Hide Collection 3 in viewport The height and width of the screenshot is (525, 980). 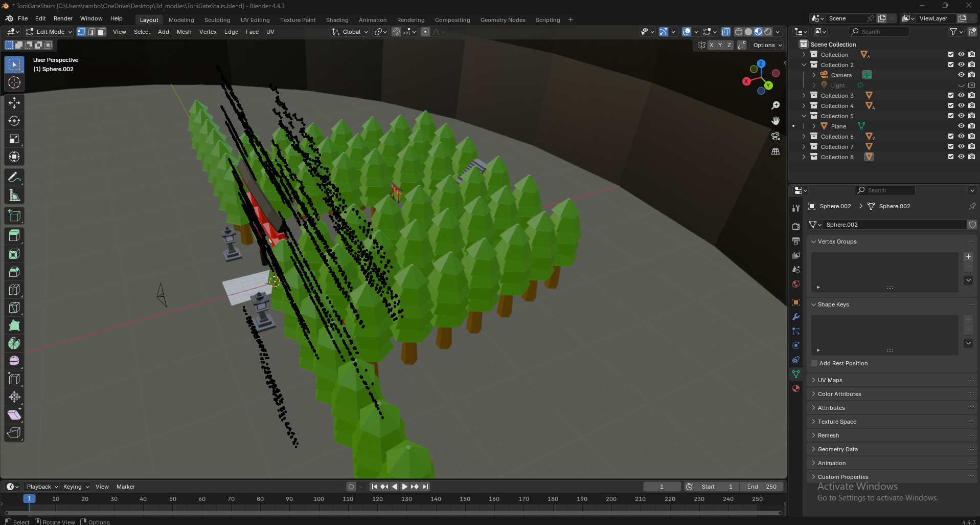961,96
